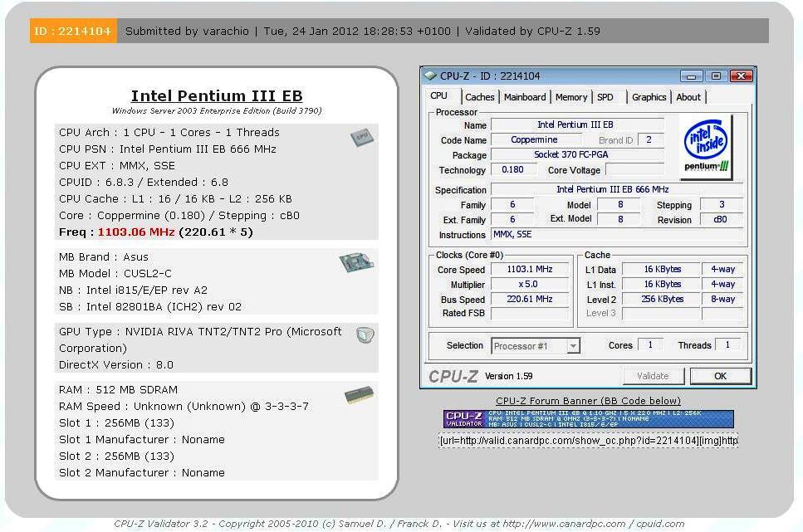Click the Intel Pentium III EB heading

pyautogui.click(x=217, y=95)
